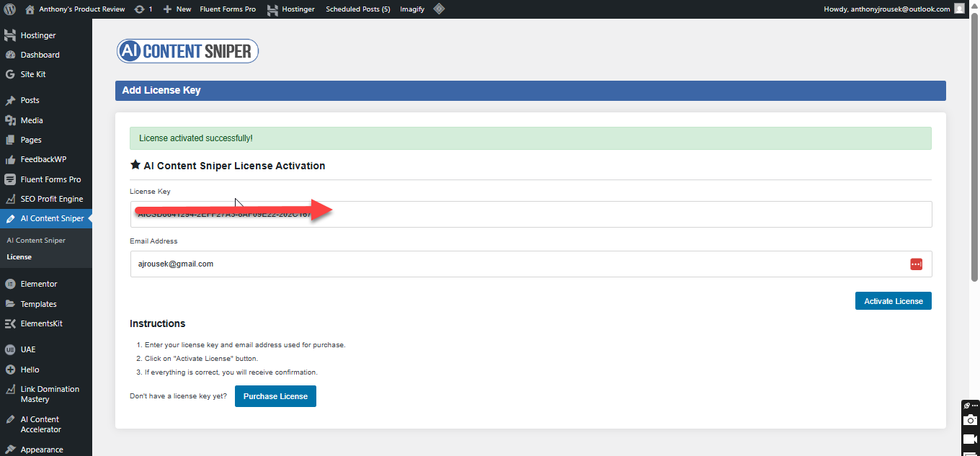Click the Elementor icon in the sidebar
The width and height of the screenshot is (980, 456).
(x=10, y=284)
